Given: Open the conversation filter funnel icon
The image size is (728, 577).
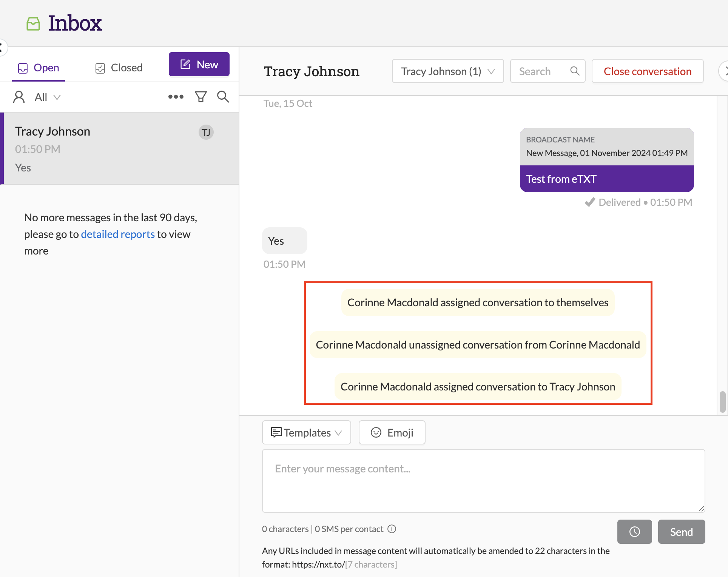Looking at the screenshot, I should click(201, 97).
